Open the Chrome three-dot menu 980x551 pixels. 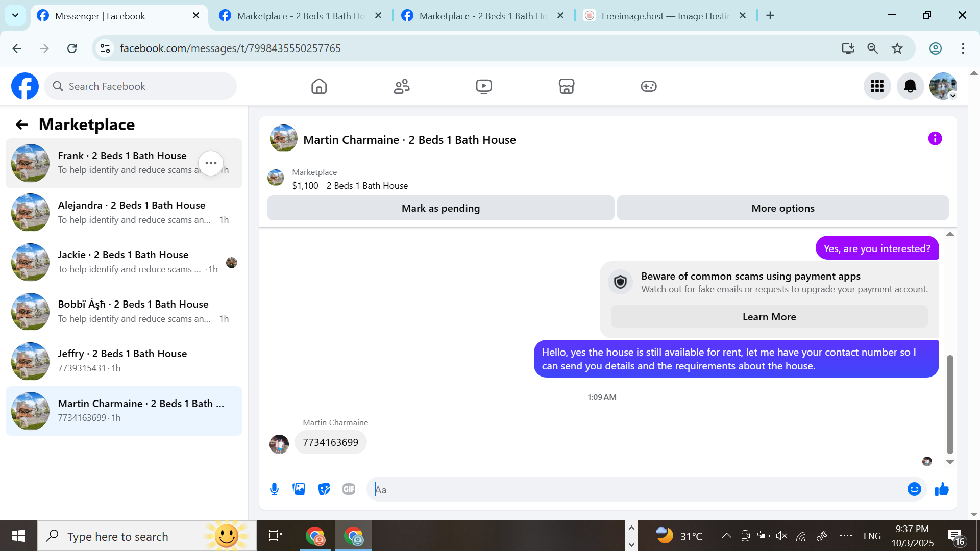963,48
